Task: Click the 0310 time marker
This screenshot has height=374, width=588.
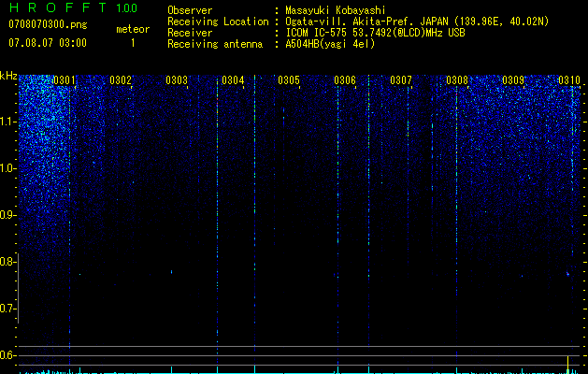Action: click(x=569, y=80)
